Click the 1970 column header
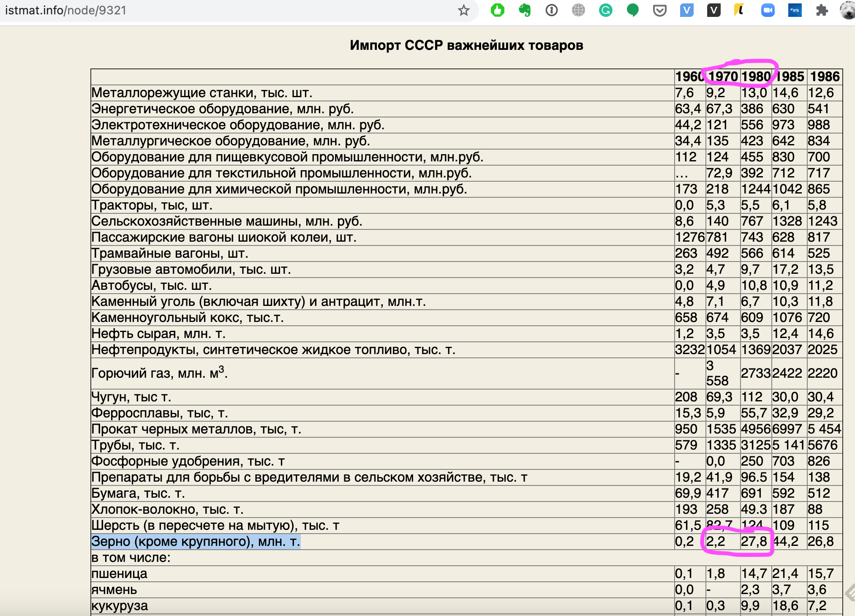The width and height of the screenshot is (855, 616). (723, 76)
